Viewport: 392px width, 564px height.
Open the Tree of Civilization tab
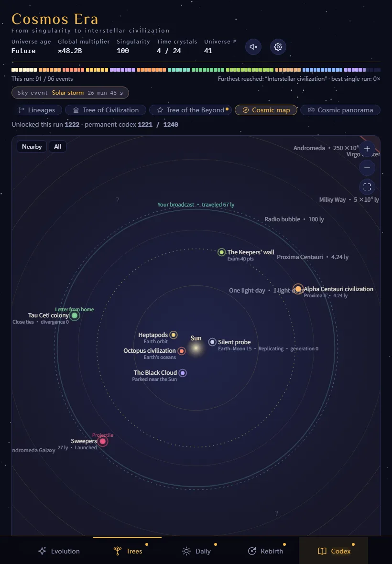pyautogui.click(x=106, y=110)
